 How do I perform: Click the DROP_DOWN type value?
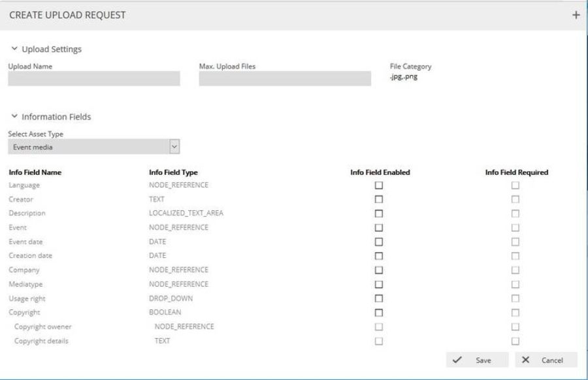[171, 298]
